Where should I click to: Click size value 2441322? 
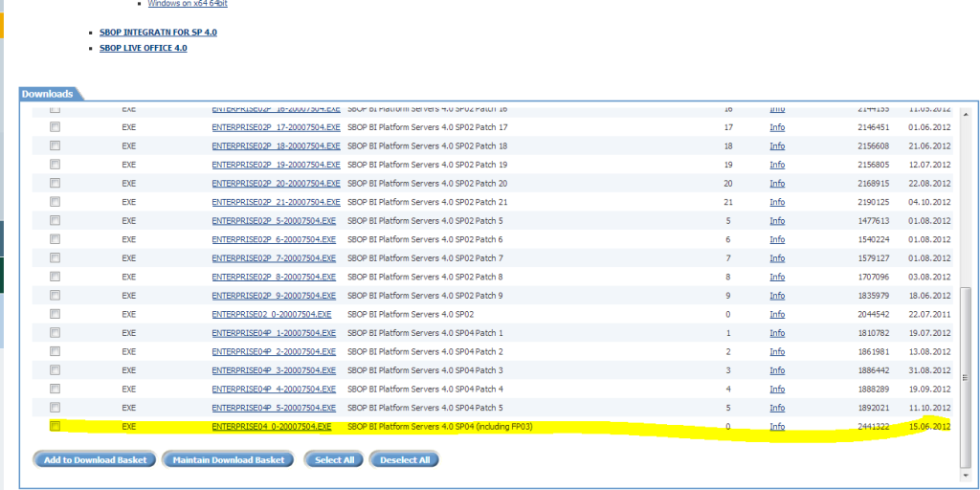coord(874,427)
